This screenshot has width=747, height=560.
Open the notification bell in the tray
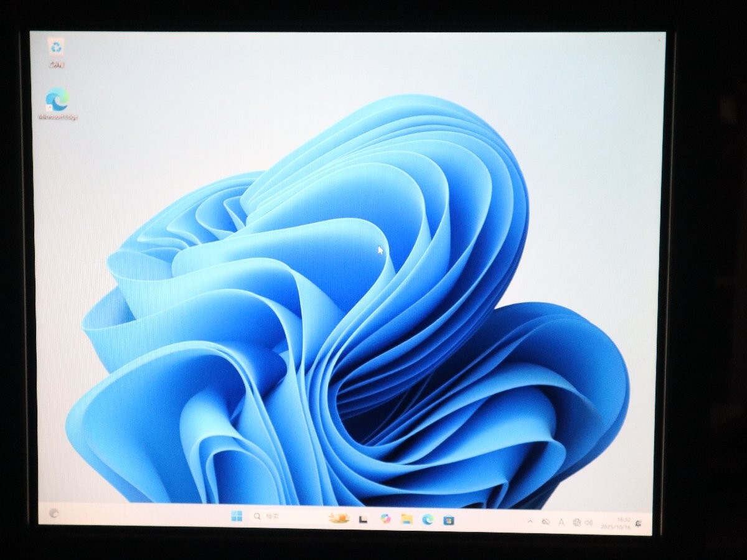point(639,524)
